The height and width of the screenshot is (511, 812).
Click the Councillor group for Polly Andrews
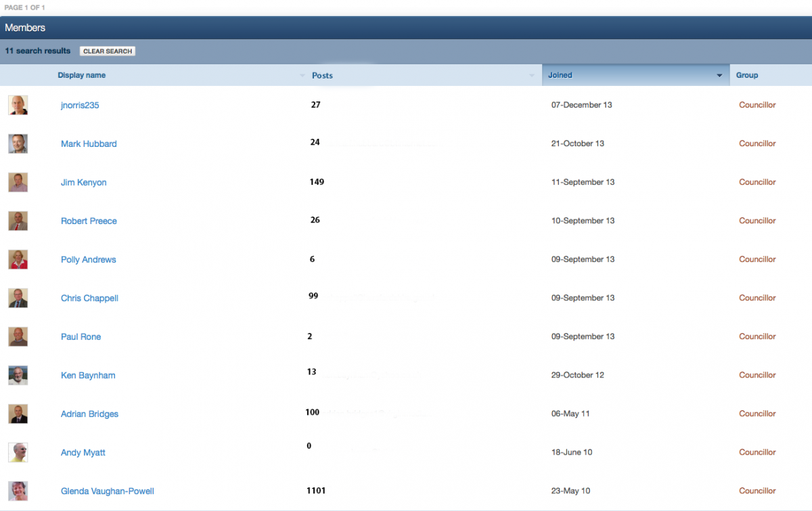[x=757, y=259]
